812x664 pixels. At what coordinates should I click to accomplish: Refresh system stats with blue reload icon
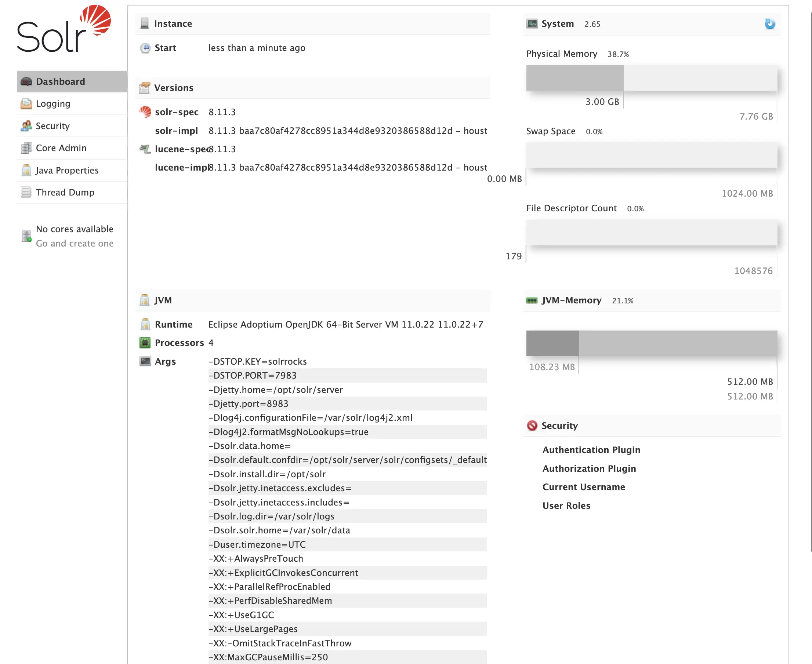(x=770, y=24)
